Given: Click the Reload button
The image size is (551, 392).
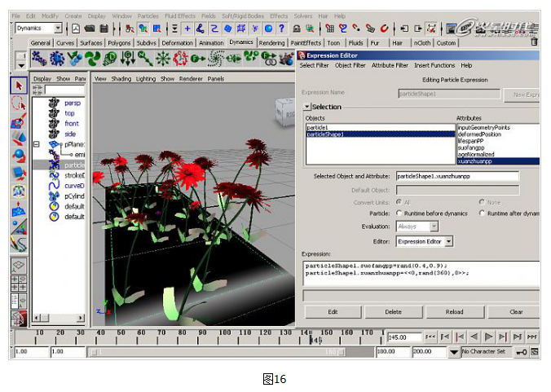Looking at the screenshot, I should point(454,312).
